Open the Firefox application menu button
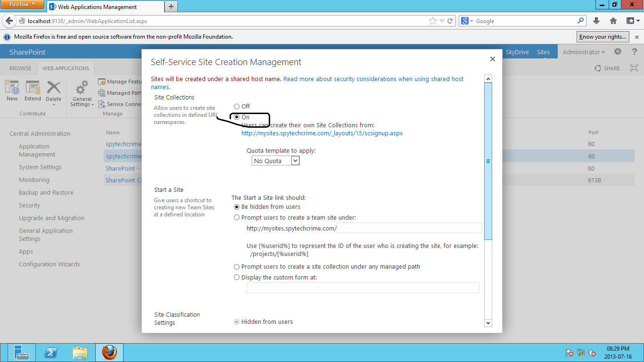 22,5
